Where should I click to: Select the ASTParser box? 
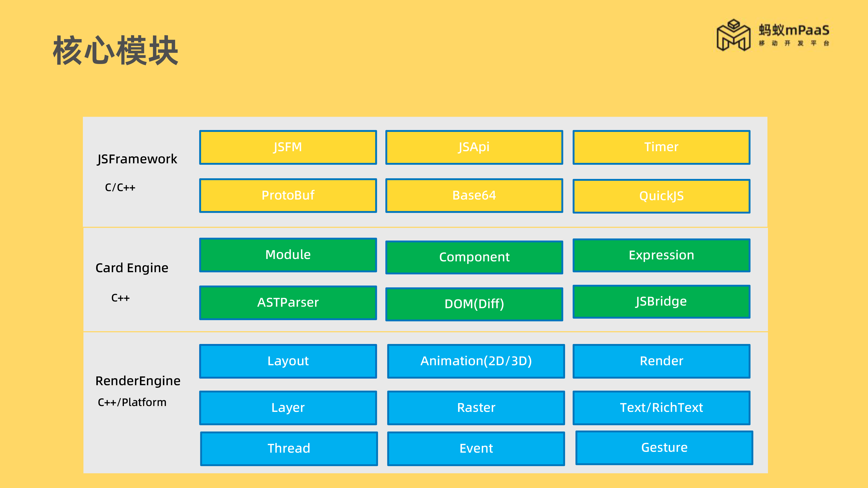point(288,302)
